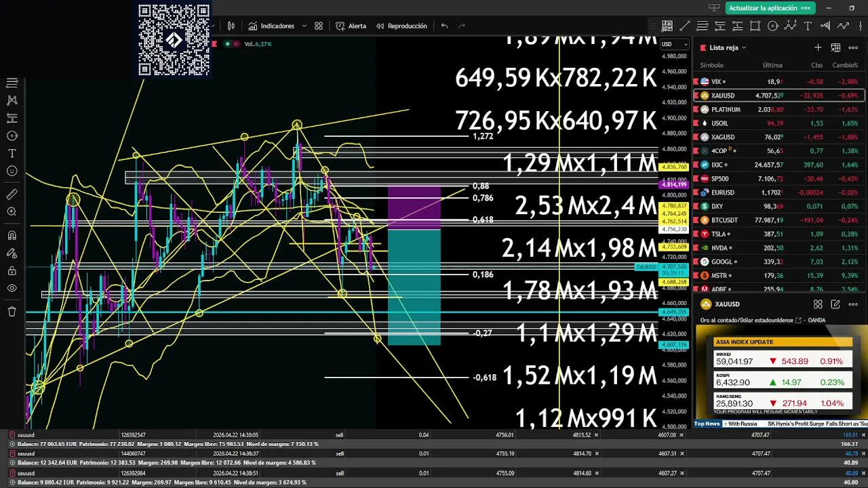Select MSTR in the watchlist
The image size is (868, 488).
pyautogui.click(x=778, y=275)
